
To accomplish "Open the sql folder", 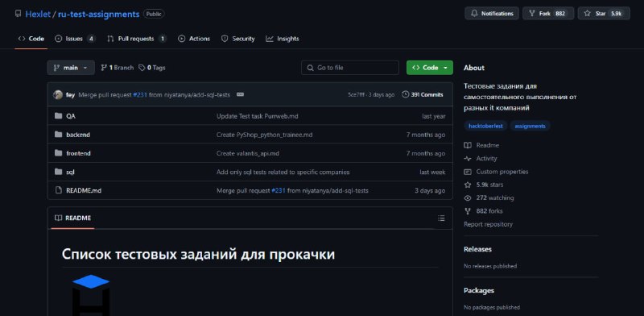I will tap(70, 172).
